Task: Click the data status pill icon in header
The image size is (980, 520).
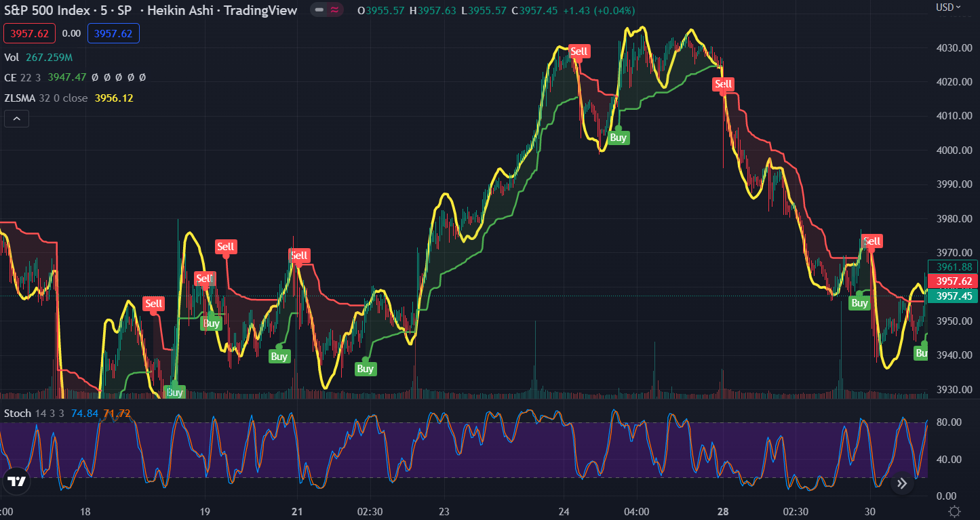Action: coord(327,10)
